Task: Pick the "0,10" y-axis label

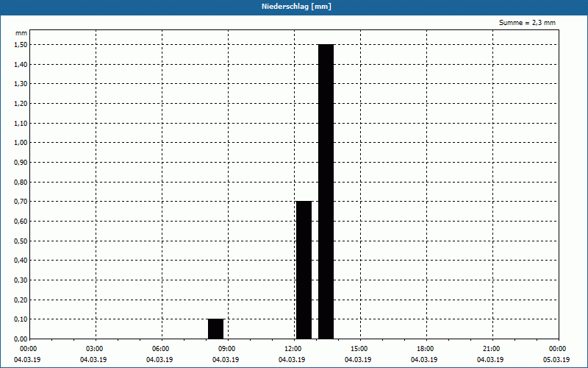Action: (21, 319)
